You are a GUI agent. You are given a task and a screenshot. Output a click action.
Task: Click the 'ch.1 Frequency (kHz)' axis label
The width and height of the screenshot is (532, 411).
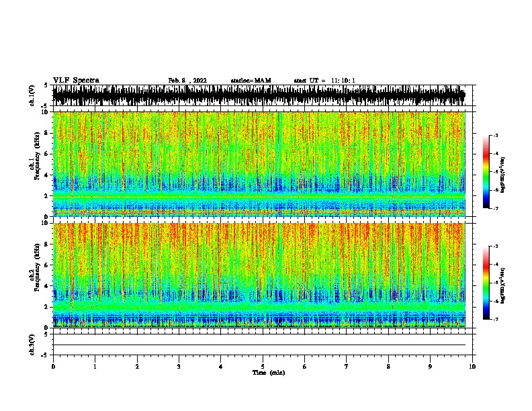coord(34,156)
